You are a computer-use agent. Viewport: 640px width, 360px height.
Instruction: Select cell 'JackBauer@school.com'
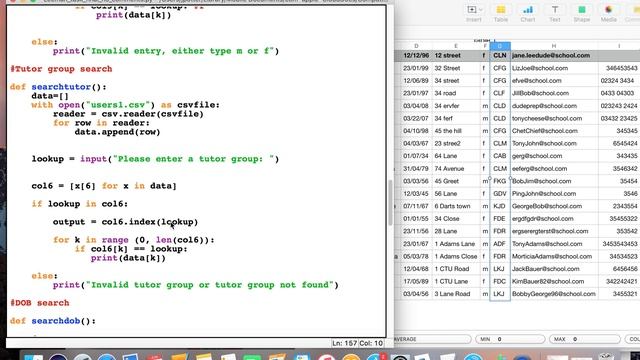(x=545, y=269)
